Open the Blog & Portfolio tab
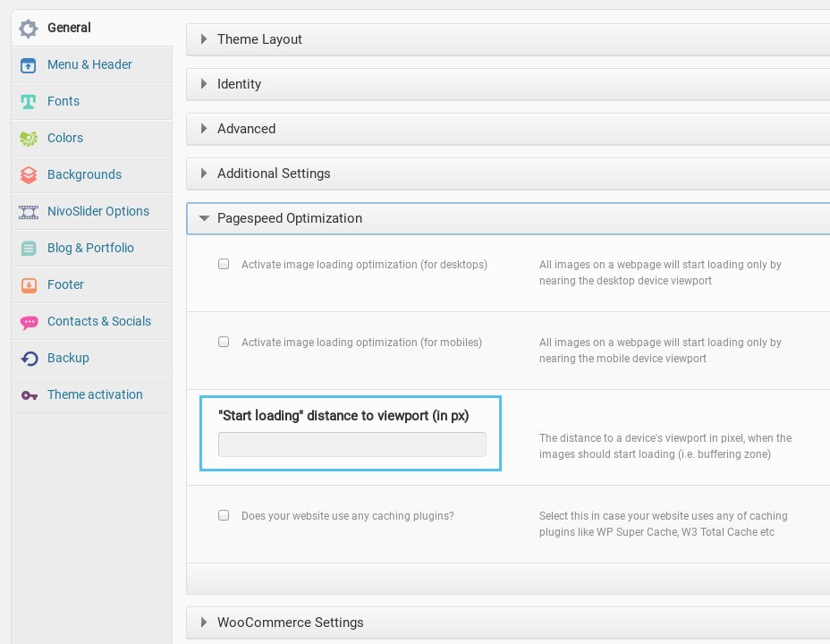This screenshot has width=830, height=644. tap(90, 248)
